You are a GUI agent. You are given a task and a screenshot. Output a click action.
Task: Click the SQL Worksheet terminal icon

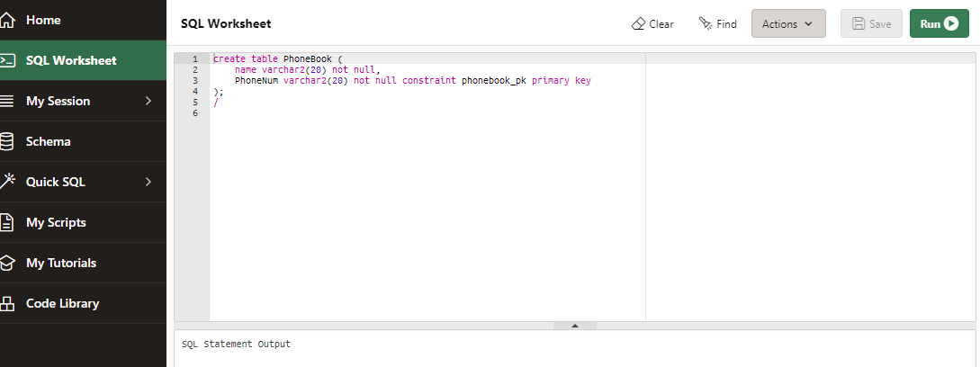coord(6,60)
